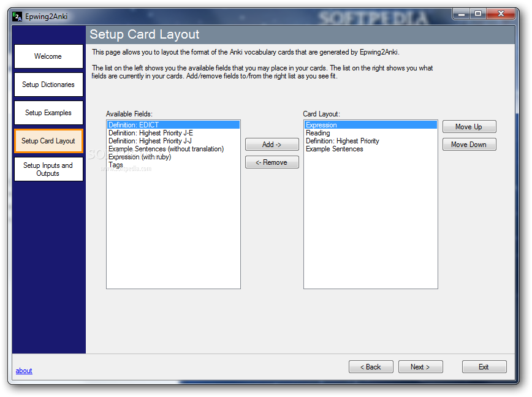Open the Welcome page
The image size is (532, 397).
tap(48, 56)
